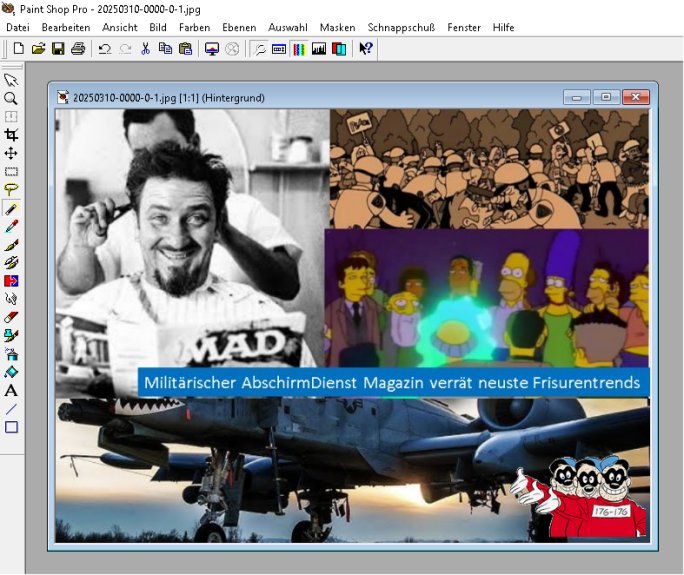Toggle the histogram window button
This screenshot has width=684, height=575.
[319, 48]
